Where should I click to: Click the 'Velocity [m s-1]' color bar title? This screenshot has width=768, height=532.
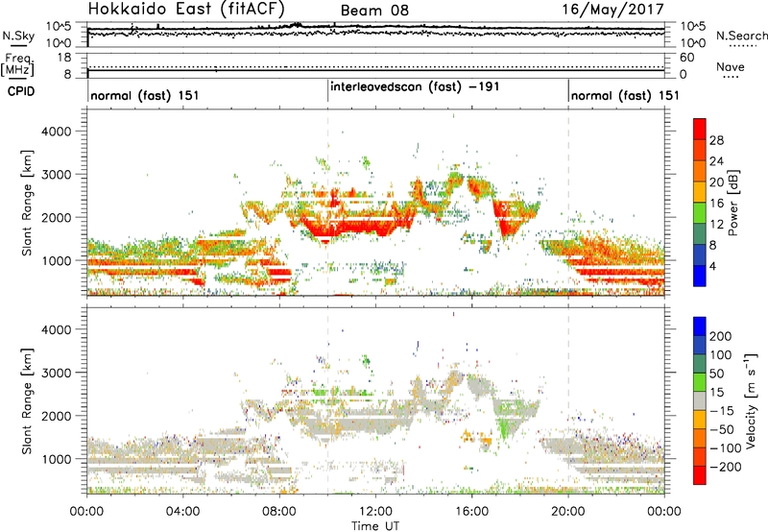click(x=751, y=401)
